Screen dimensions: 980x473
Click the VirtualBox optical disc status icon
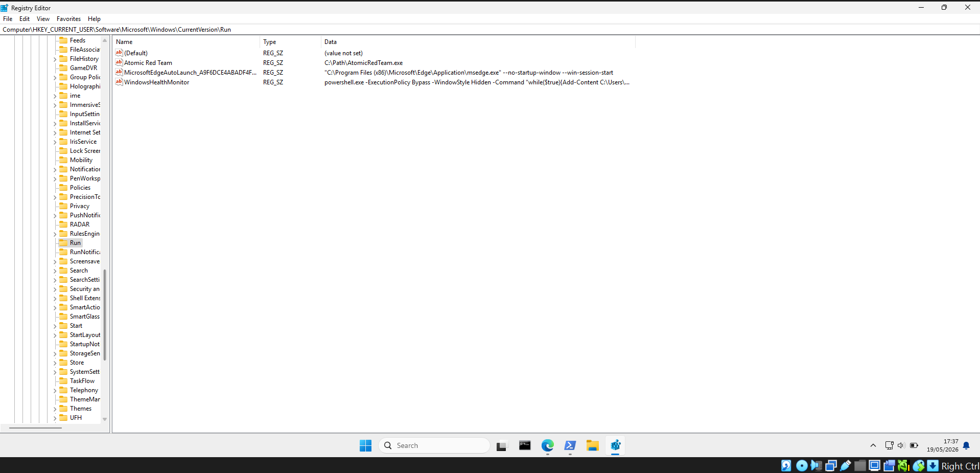point(802,465)
